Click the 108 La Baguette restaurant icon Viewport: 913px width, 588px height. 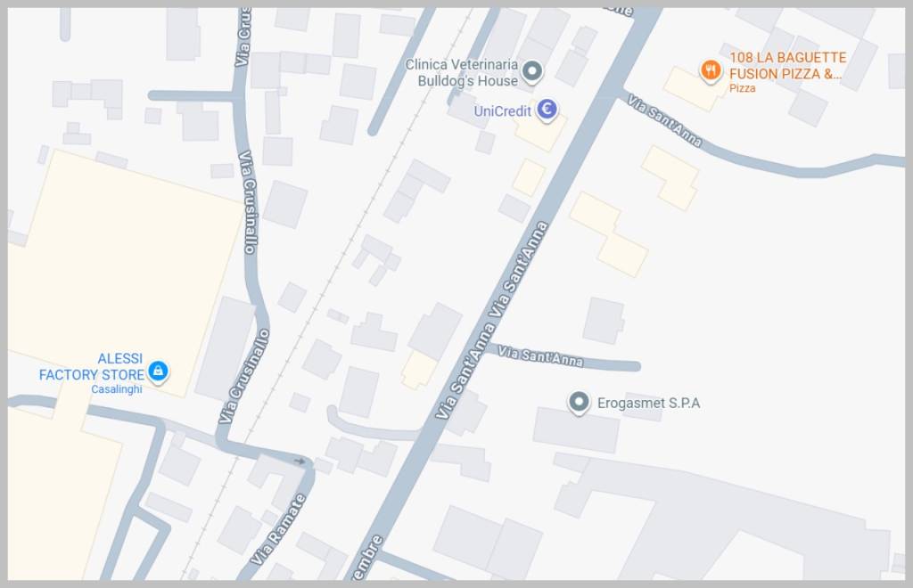point(711,70)
